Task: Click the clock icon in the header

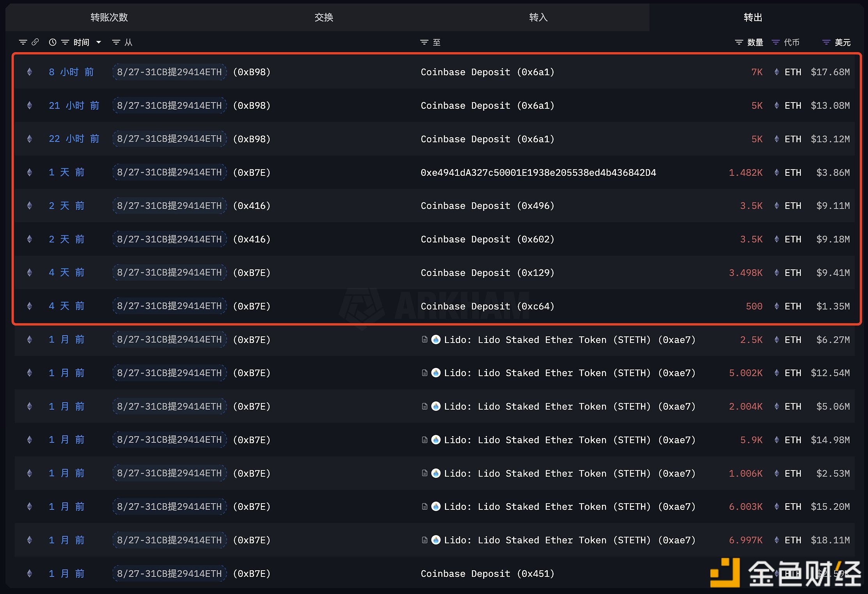Action: click(53, 42)
